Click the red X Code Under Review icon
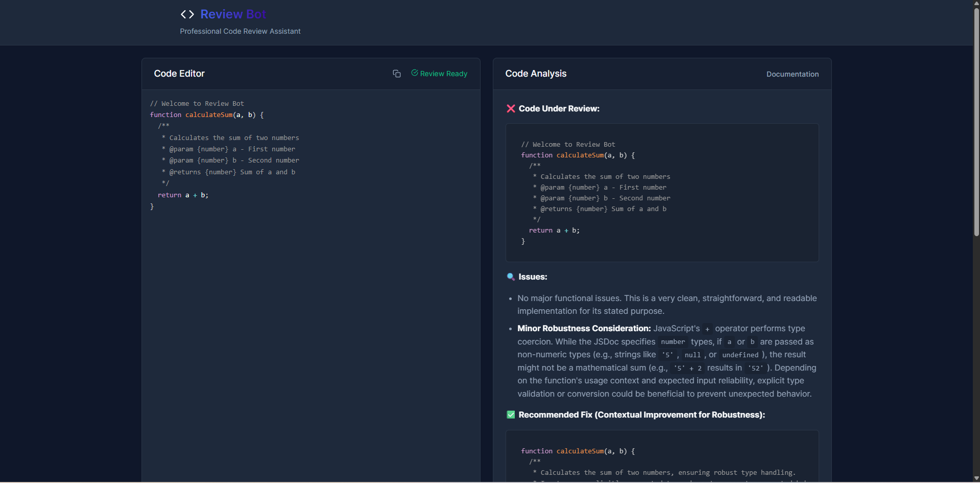This screenshot has height=483, width=980. click(x=511, y=108)
